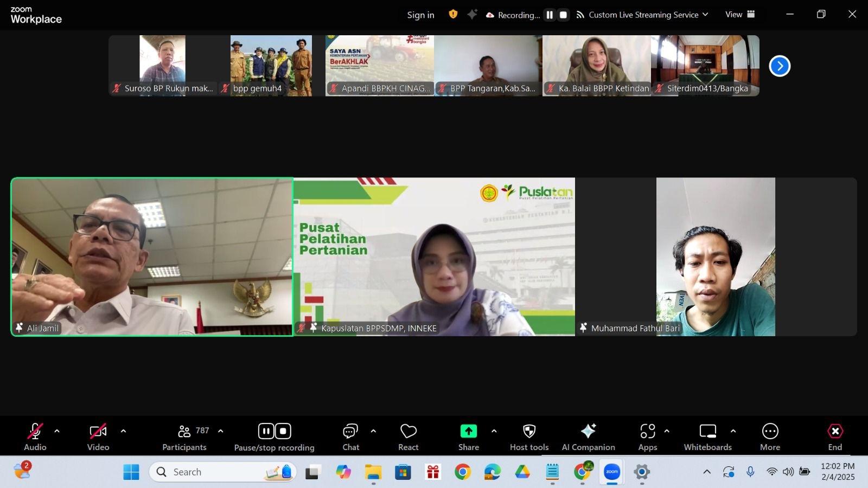The image size is (868, 488).
Task: Click the React heart icon
Action: (x=408, y=436)
